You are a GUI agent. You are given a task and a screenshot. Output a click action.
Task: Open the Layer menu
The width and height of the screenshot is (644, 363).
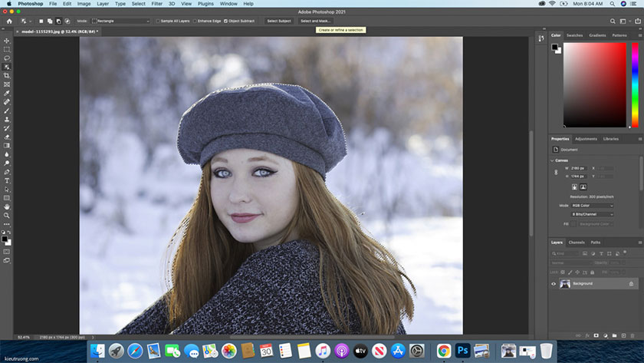click(103, 4)
